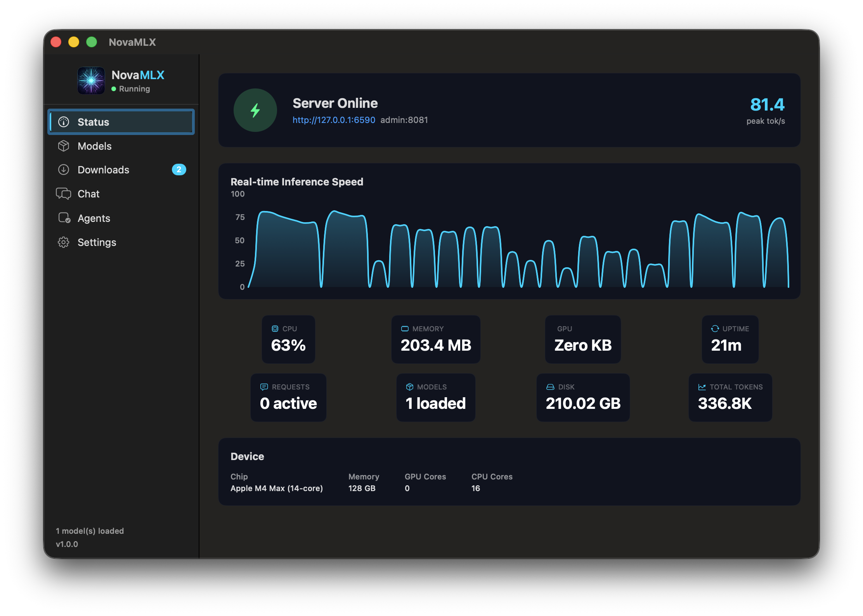Minimize the window with yellow button
The image size is (863, 616).
pos(74,42)
